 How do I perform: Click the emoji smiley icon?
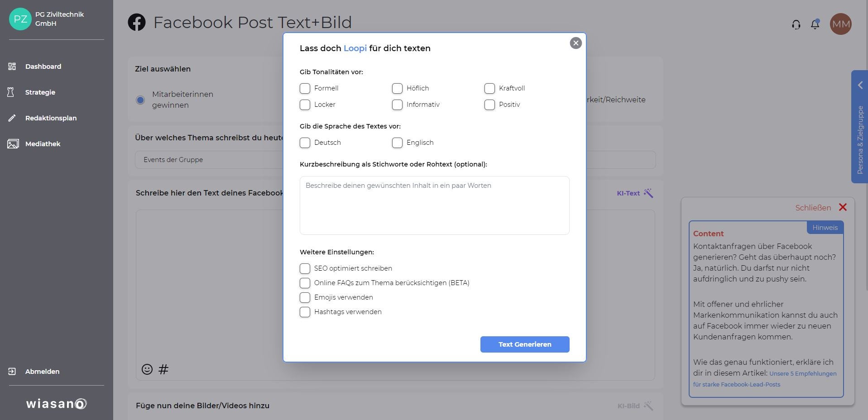(x=147, y=369)
